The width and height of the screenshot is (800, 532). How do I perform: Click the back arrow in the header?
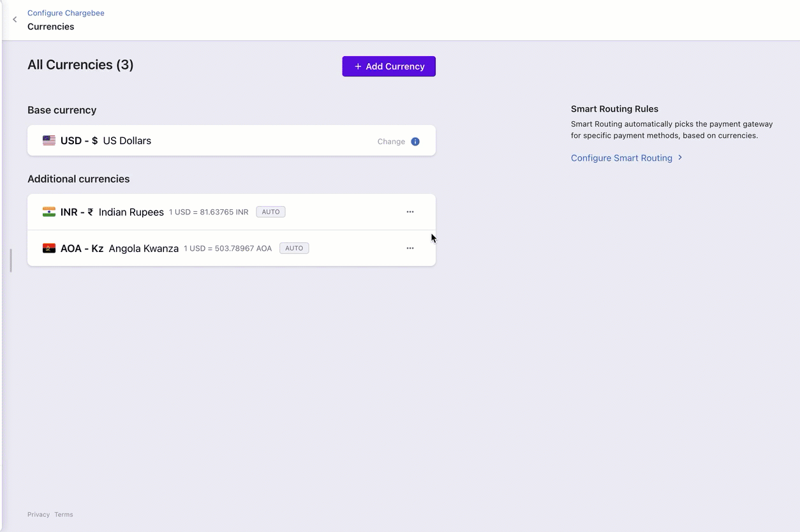[x=15, y=20]
